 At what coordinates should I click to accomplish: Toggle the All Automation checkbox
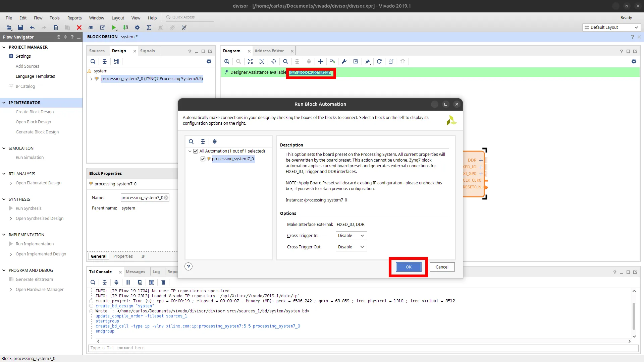click(x=196, y=151)
